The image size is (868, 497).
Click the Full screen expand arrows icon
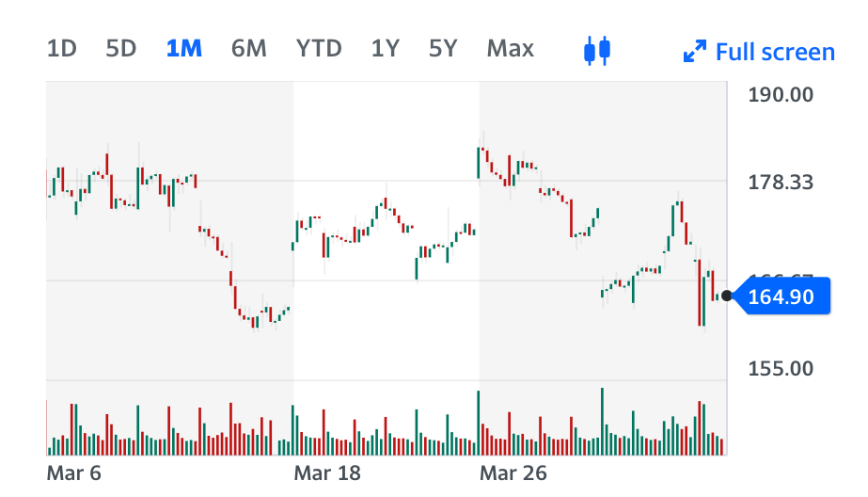(694, 52)
